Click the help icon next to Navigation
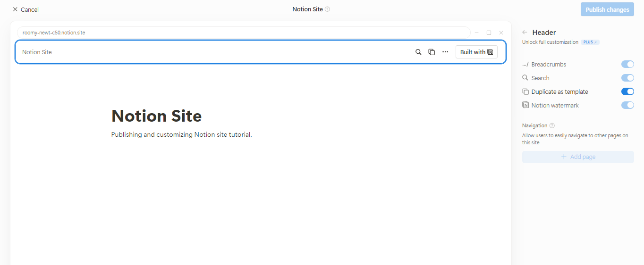 click(x=552, y=125)
